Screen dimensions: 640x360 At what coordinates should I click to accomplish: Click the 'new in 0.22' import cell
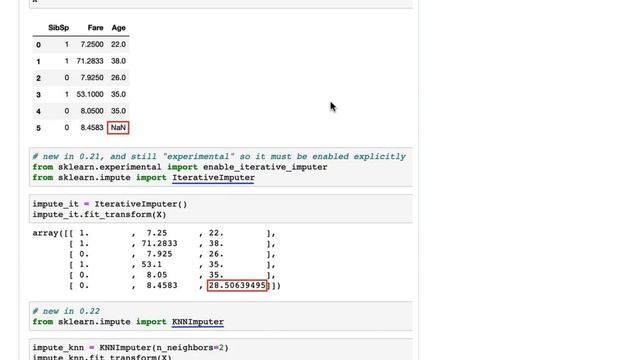(221, 316)
